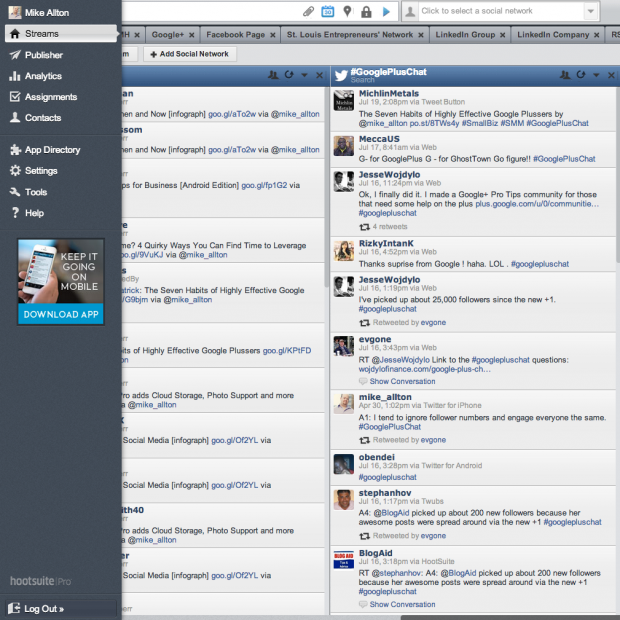Screen dimensions: 620x620
Task: Open the goo.gl/KPtFD link
Action: pyautogui.click(x=287, y=350)
